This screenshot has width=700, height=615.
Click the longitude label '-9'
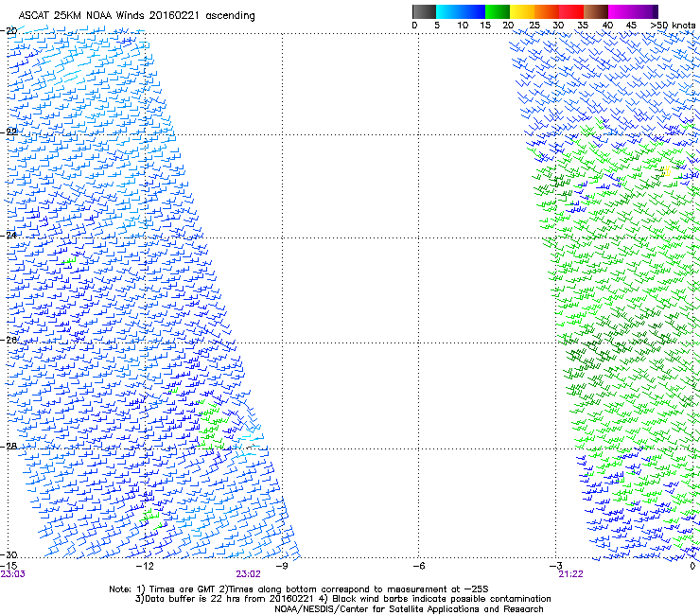282,566
